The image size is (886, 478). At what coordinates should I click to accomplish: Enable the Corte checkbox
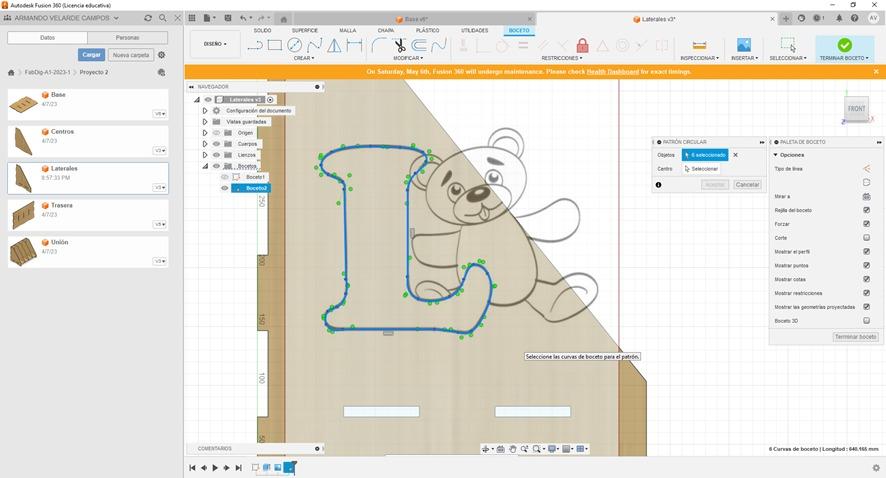click(x=866, y=238)
